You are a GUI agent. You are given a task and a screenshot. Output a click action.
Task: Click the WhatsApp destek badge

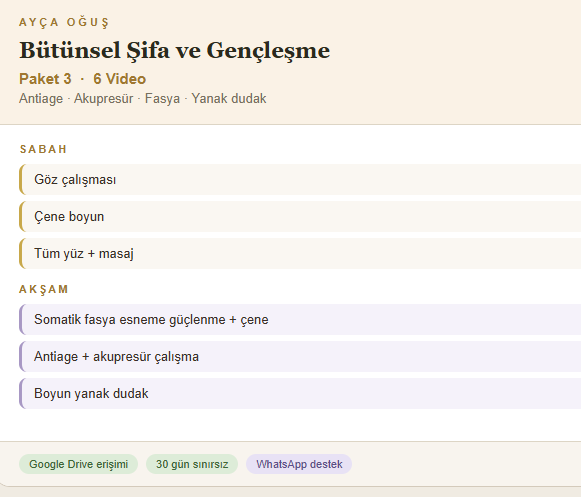[x=299, y=464]
